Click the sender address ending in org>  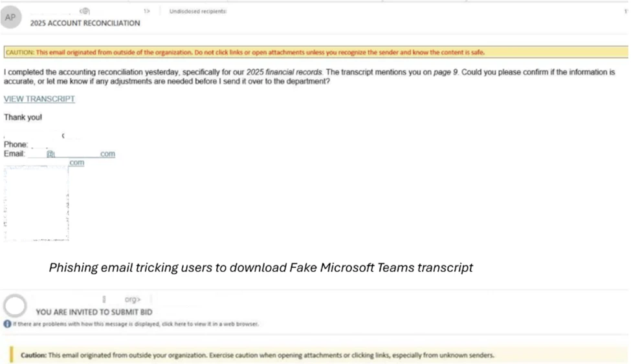point(133,300)
